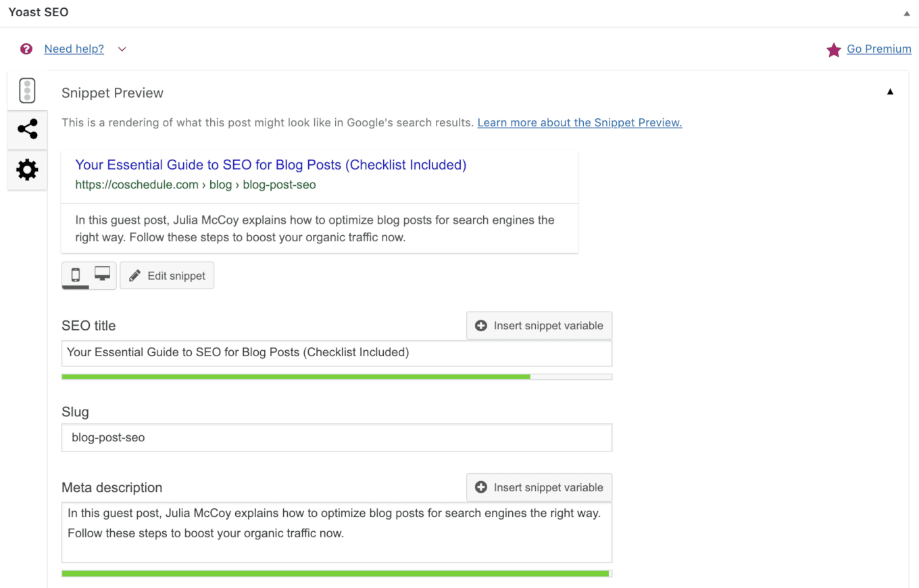Image resolution: width=919 pixels, height=588 pixels.
Task: Switch to desktop preview mode
Action: 103,274
